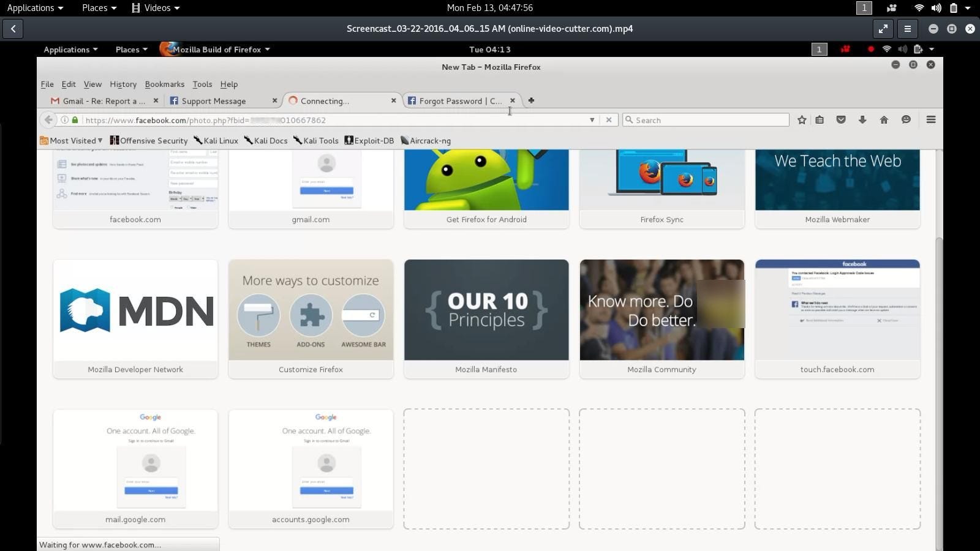Open the Exploit-DB bookmark
This screenshot has width=980, height=551.
pyautogui.click(x=369, y=141)
